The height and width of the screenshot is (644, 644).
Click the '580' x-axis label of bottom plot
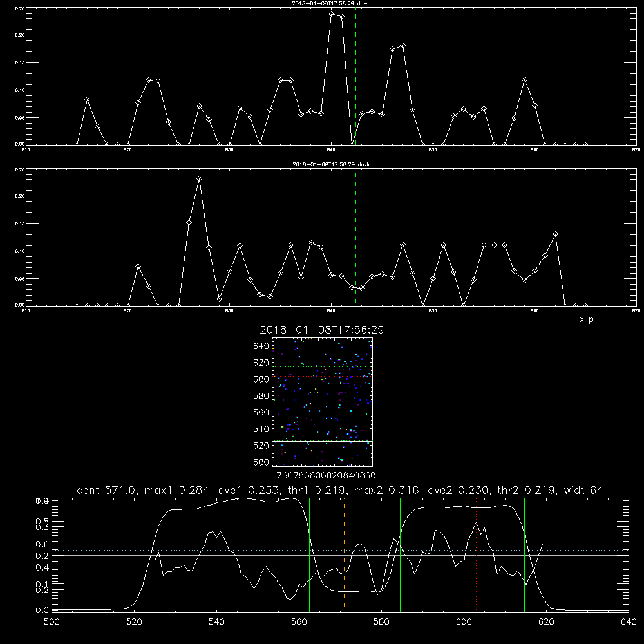coord(381,622)
